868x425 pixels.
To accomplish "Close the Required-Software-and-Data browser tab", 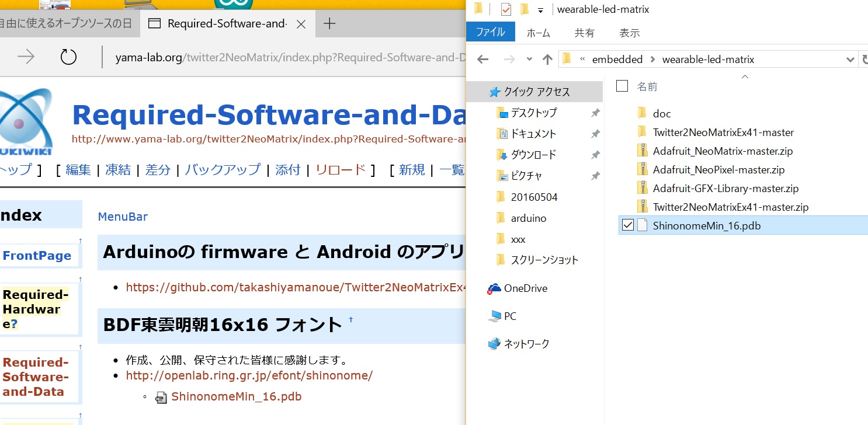I will coord(301,25).
